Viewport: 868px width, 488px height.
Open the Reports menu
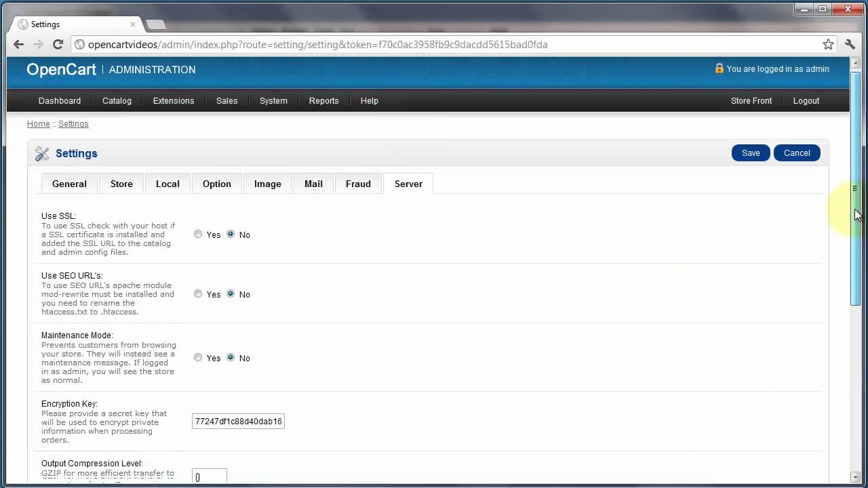coord(323,100)
